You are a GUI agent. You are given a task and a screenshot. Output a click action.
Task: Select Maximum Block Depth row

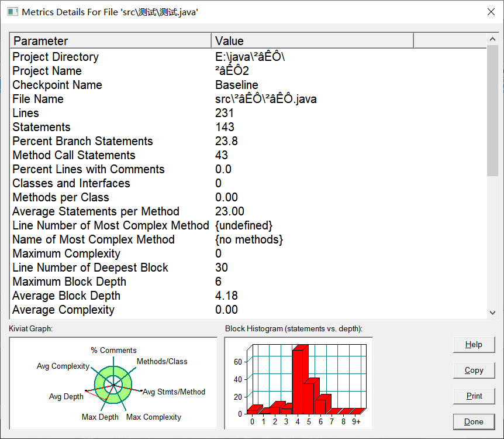coord(248,282)
